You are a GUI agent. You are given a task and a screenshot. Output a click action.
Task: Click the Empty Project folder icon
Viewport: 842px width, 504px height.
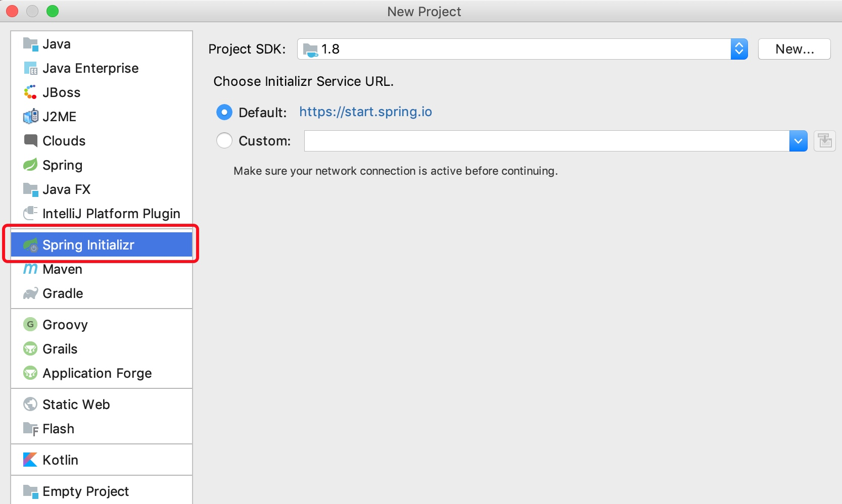coord(30,491)
